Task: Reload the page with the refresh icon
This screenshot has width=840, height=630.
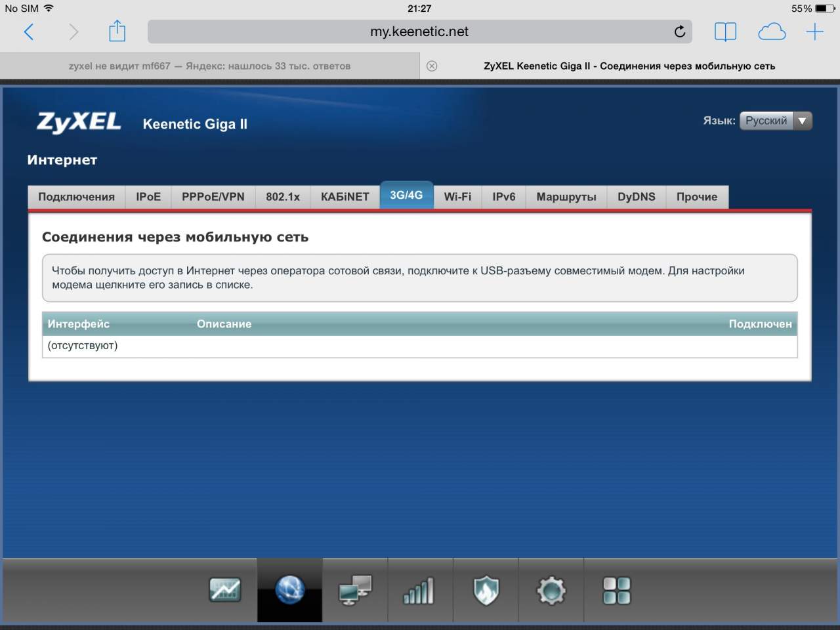Action: 680,31
